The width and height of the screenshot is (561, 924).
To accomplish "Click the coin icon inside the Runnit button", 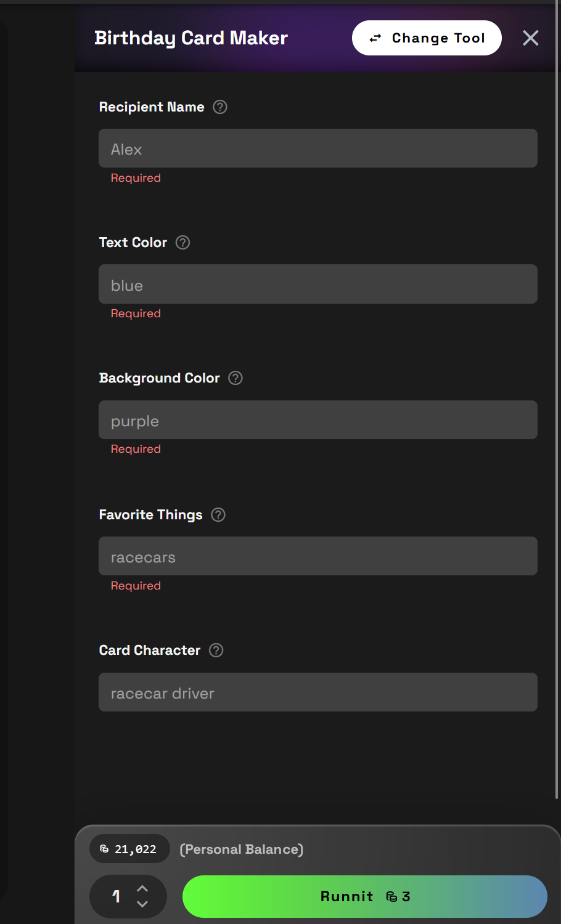I will [393, 897].
